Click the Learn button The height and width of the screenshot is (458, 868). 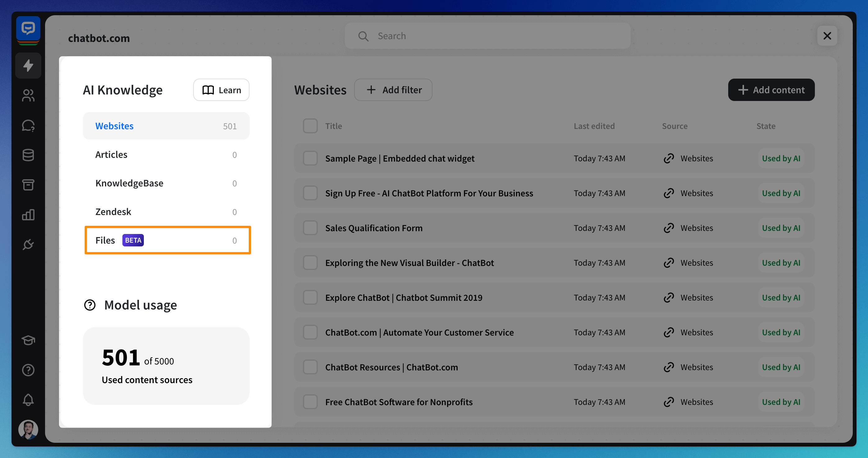222,90
